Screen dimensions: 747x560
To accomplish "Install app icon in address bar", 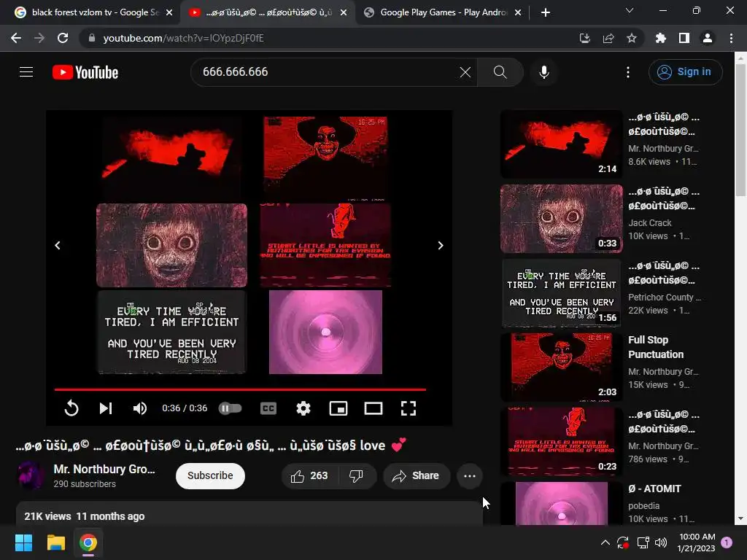I will coord(584,38).
